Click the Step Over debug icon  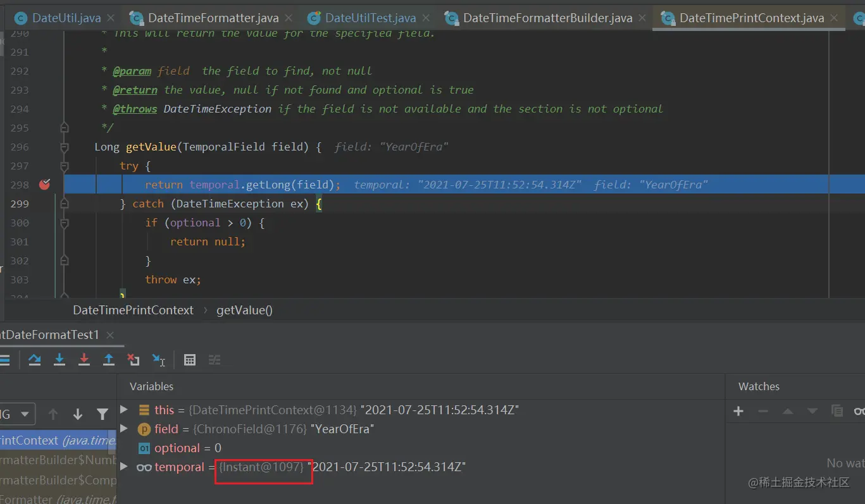[x=35, y=360]
